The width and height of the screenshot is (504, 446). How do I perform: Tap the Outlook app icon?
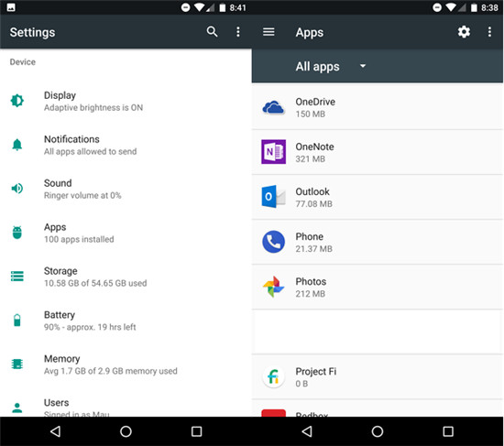pos(273,196)
